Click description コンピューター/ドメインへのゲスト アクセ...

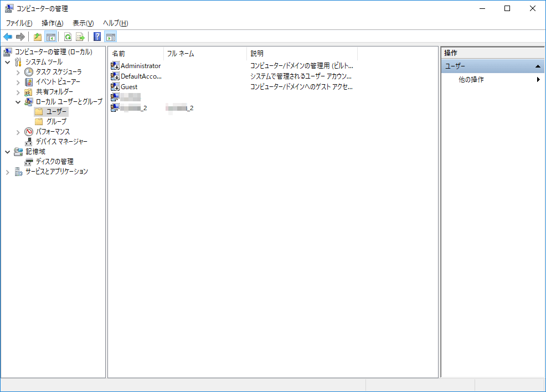301,87
